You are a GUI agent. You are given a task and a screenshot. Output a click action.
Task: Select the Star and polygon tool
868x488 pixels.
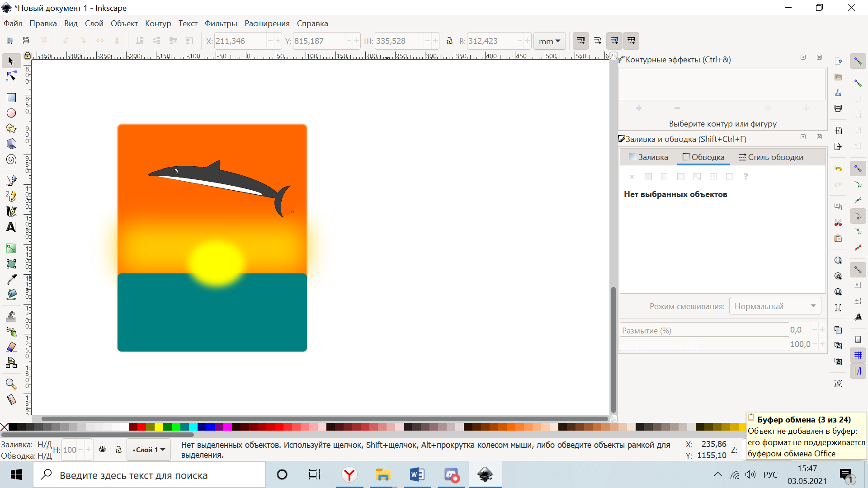(x=11, y=128)
